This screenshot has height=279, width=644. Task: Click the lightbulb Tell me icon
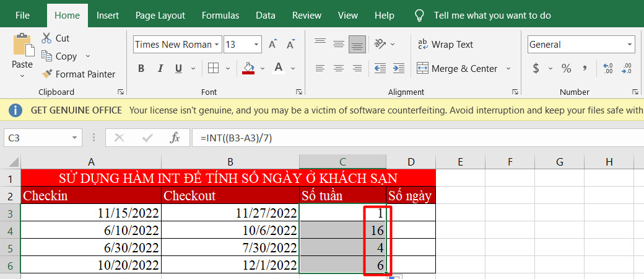tap(419, 15)
